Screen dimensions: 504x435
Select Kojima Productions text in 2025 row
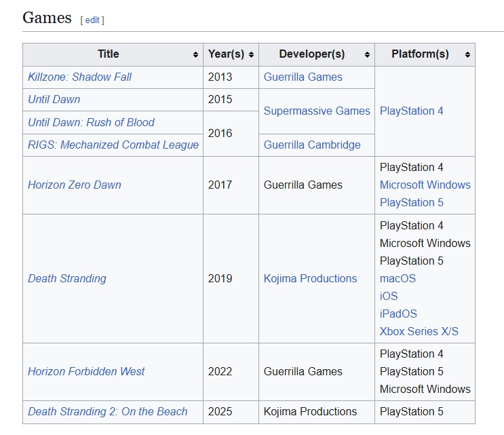pyautogui.click(x=310, y=412)
